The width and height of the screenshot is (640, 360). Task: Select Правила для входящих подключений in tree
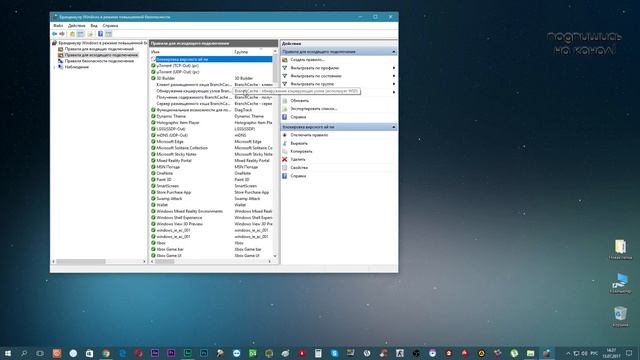[99, 49]
